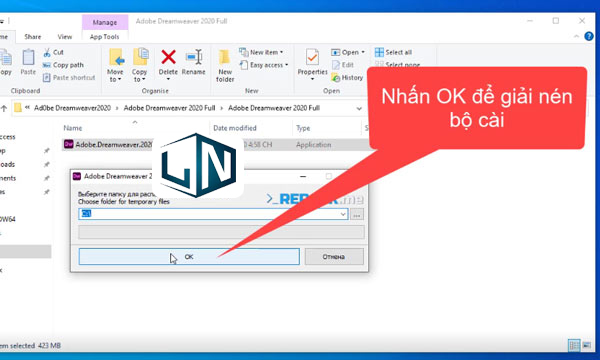
Task: Switch to details view icon
Action: pos(574,345)
